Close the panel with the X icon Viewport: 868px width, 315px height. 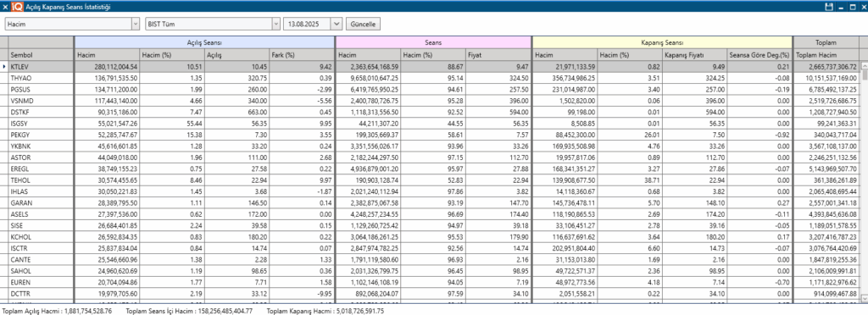(5, 6)
